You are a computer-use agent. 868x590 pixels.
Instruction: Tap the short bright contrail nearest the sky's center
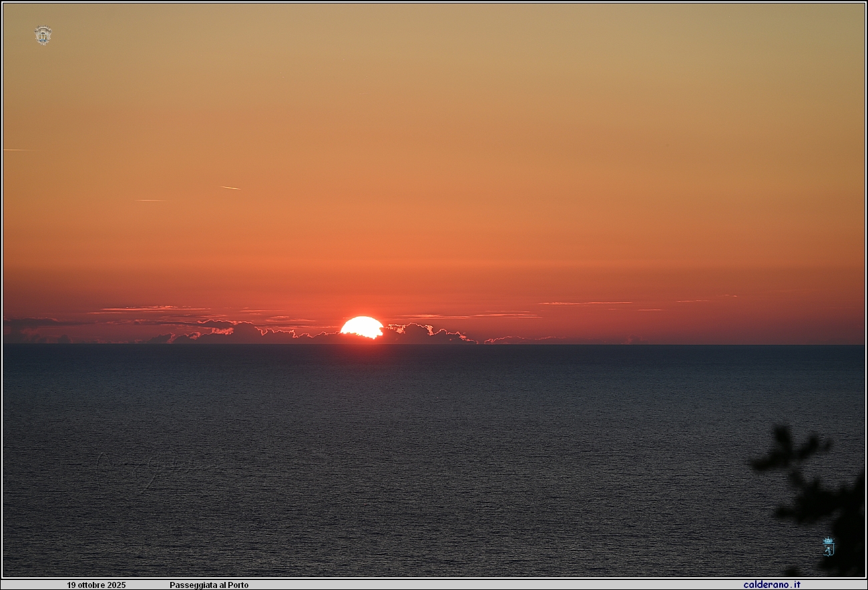click(230, 188)
